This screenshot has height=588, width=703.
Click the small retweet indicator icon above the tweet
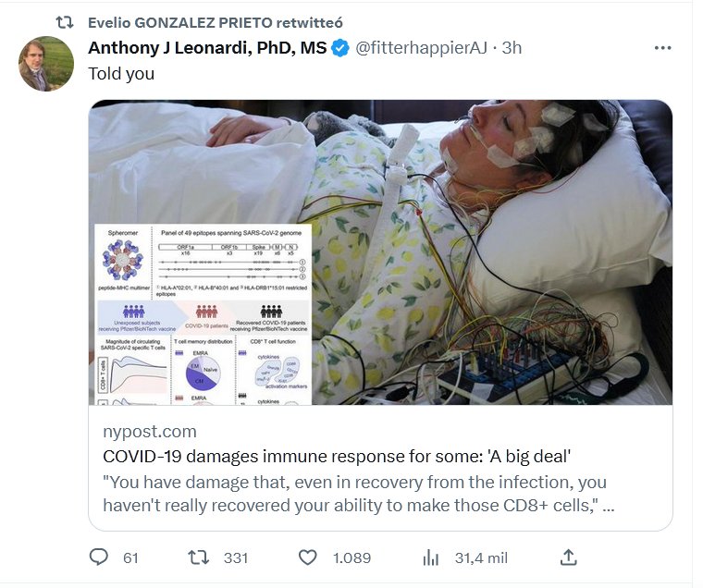click(x=66, y=22)
